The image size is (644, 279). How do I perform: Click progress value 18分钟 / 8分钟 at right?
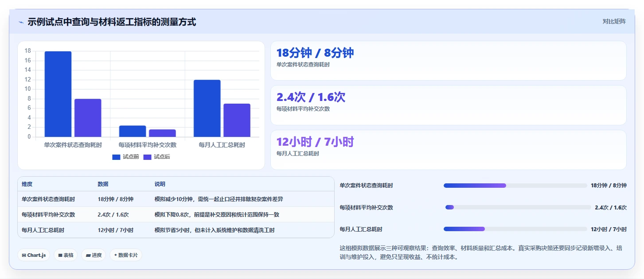pyautogui.click(x=609, y=186)
